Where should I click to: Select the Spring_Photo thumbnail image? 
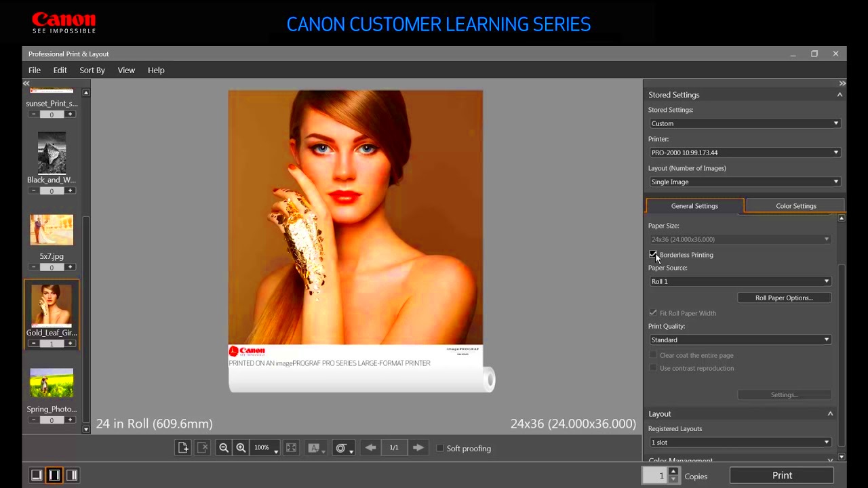(52, 383)
